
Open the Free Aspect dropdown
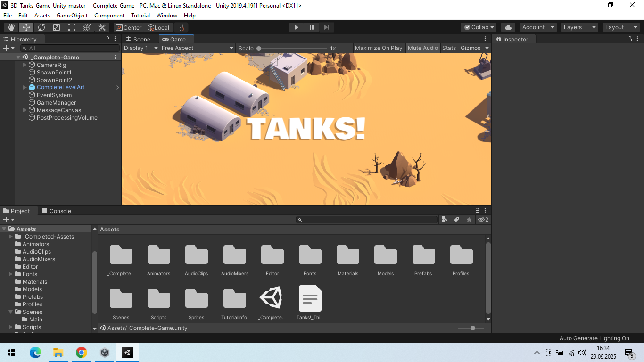[x=198, y=48]
